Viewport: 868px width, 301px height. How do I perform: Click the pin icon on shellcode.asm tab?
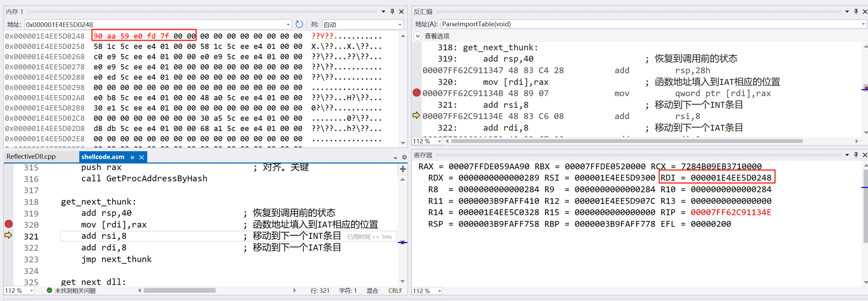click(x=132, y=157)
